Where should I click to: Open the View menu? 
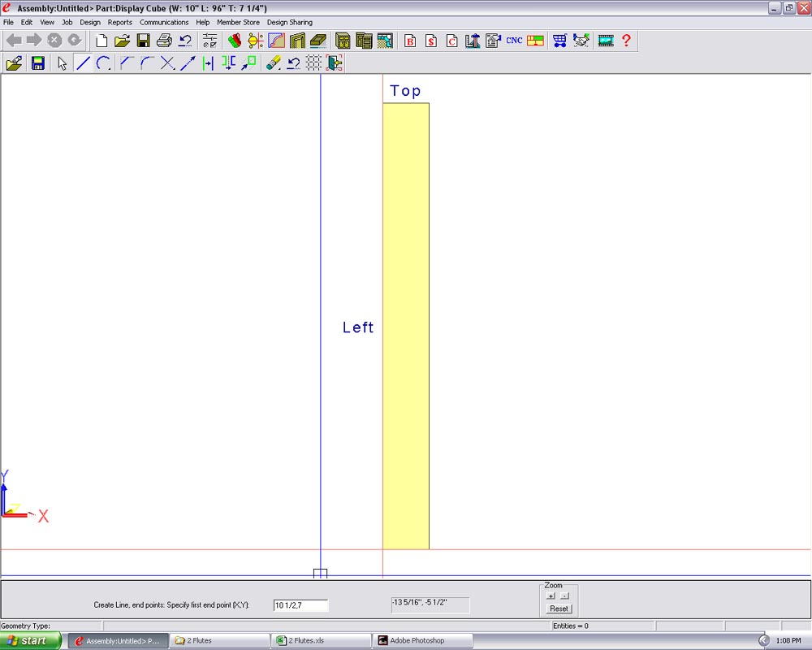pyautogui.click(x=47, y=22)
